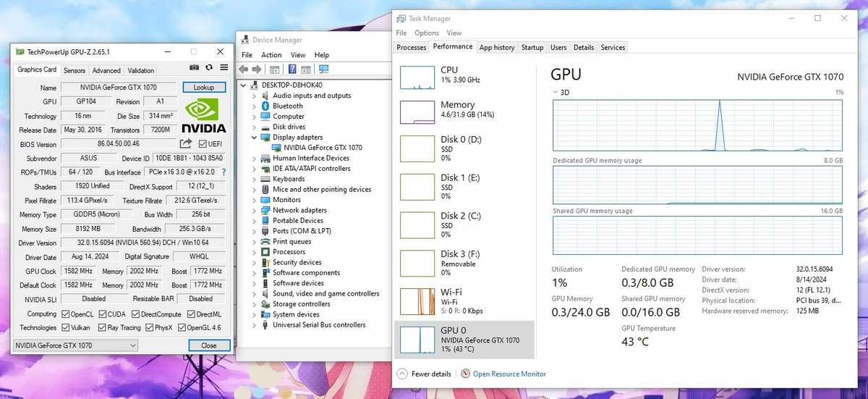
Task: Open the GPU-Z hamburger menu icon
Action: [x=223, y=67]
